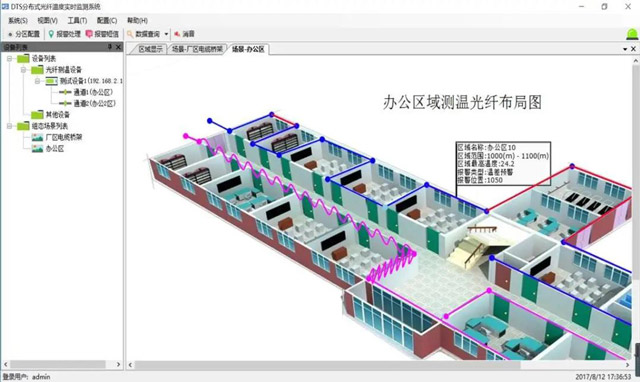Click the 数据查询 magnifier icon
Screen dimensions: 640x382
(130, 34)
